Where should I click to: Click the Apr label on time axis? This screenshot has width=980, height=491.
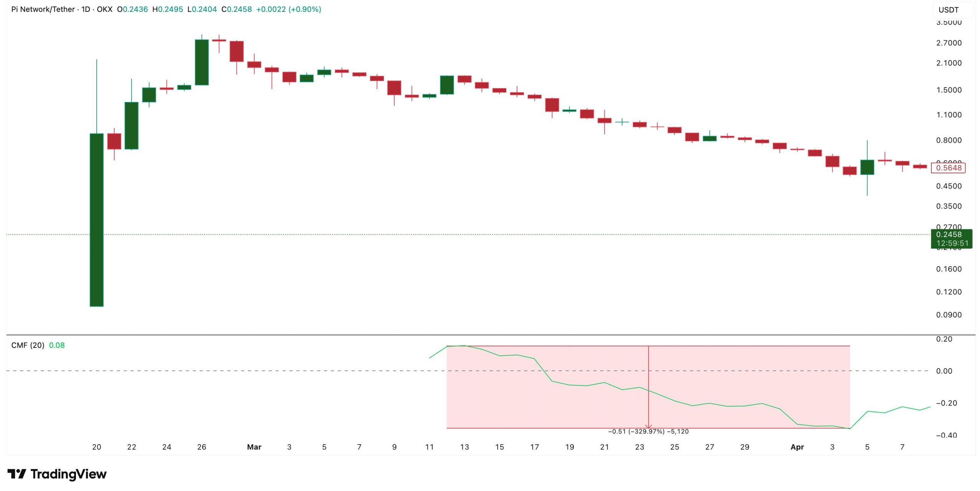click(797, 447)
